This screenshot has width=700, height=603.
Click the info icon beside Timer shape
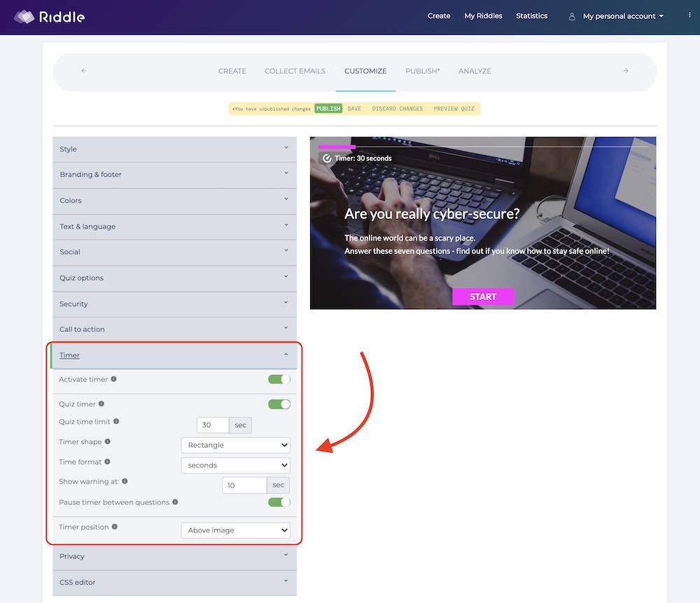(x=108, y=441)
